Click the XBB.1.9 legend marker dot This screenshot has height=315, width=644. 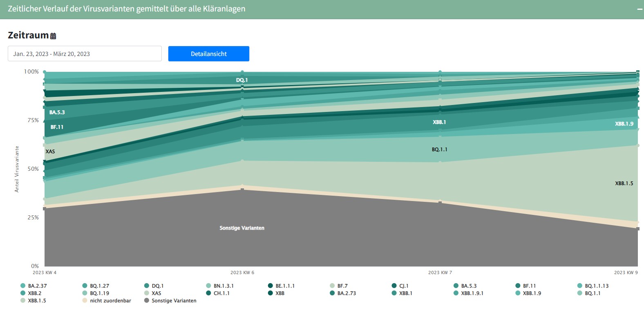pyautogui.click(x=518, y=293)
